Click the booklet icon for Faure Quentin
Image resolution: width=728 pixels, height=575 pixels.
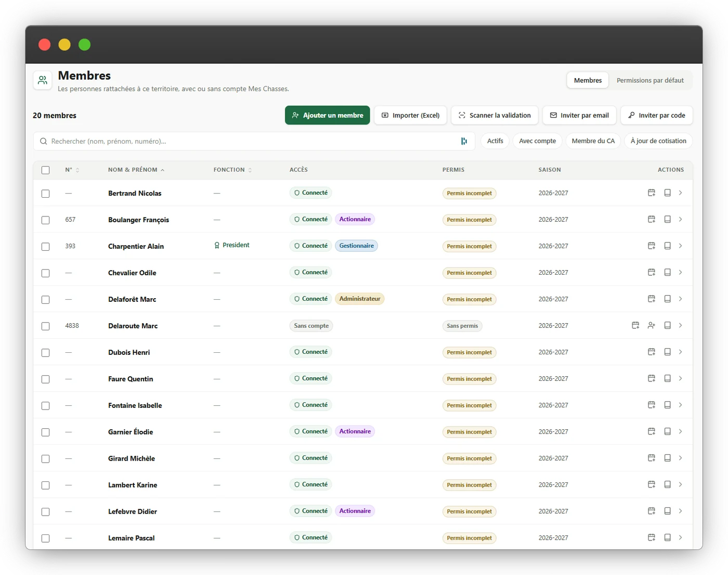click(667, 379)
